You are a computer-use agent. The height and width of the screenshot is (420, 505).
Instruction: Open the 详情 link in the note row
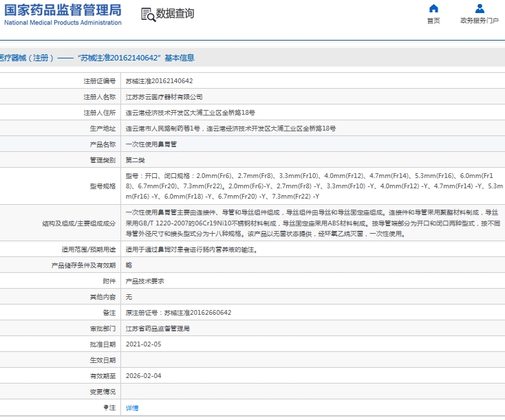pyautogui.click(x=132, y=408)
